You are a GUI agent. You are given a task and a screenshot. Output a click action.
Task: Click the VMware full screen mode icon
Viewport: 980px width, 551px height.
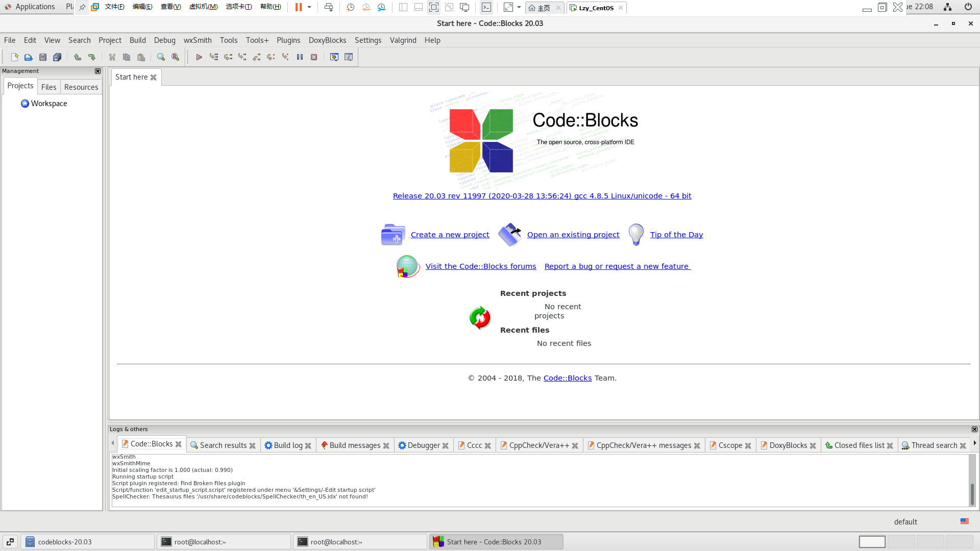(433, 7)
